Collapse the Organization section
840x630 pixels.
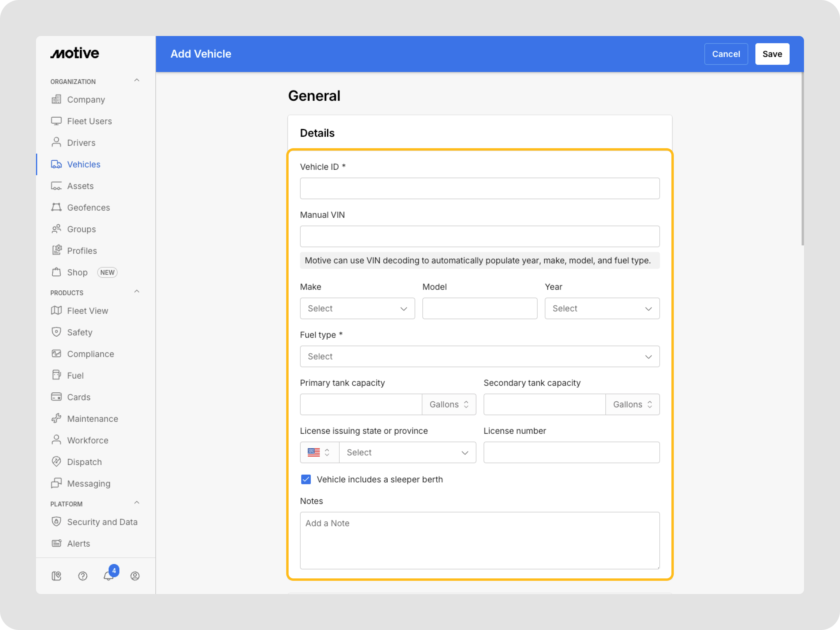pos(137,80)
